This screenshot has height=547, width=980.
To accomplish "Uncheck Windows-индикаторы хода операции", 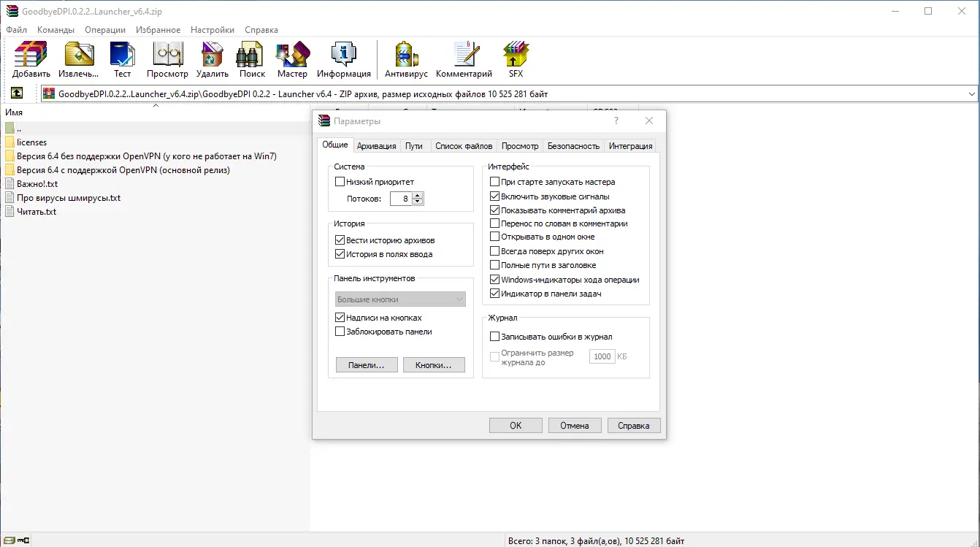I will [x=495, y=280].
